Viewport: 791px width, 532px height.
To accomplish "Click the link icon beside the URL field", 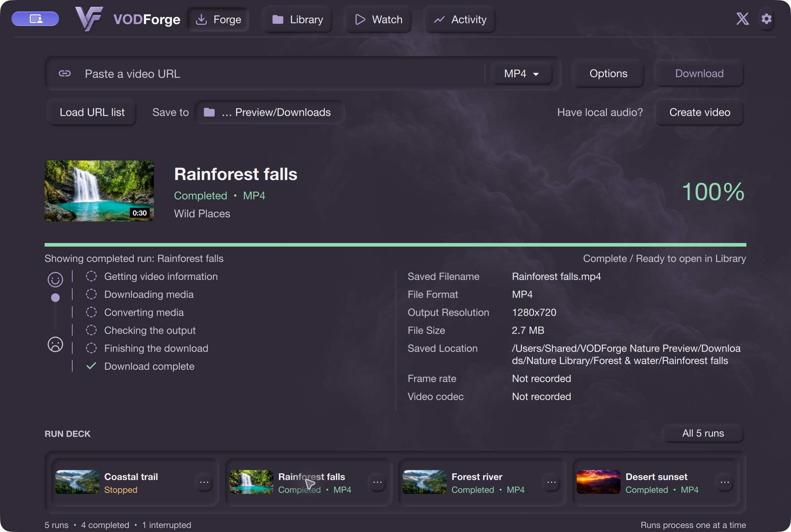I will 65,74.
